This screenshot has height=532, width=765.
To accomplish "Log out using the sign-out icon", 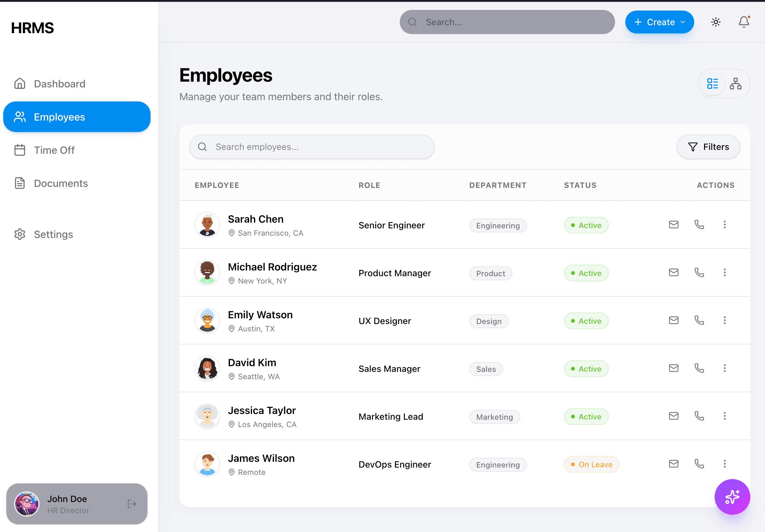I will click(x=132, y=504).
